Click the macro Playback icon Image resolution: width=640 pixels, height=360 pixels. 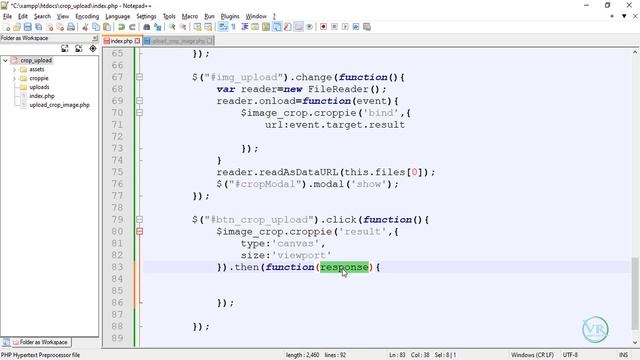click(345, 27)
